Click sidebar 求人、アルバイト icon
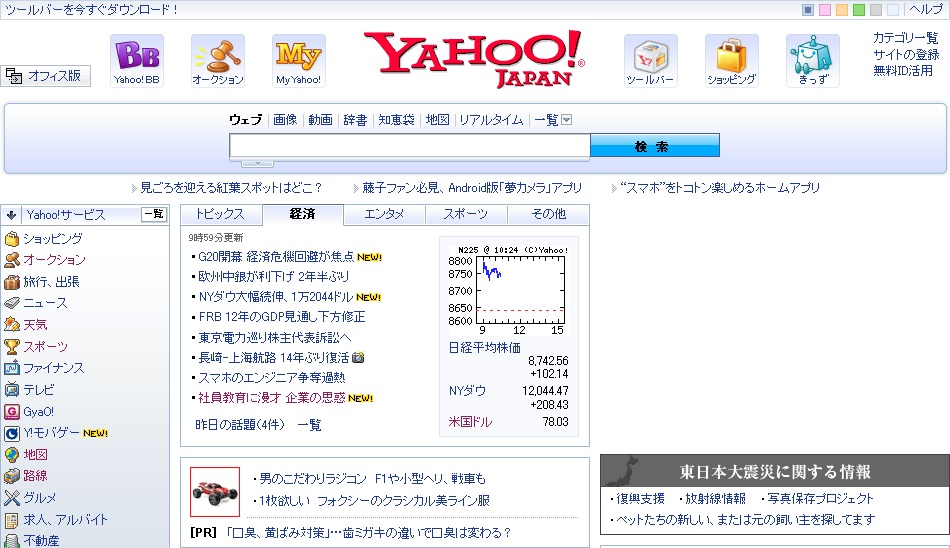This screenshot has height=548, width=950. coord(12,520)
